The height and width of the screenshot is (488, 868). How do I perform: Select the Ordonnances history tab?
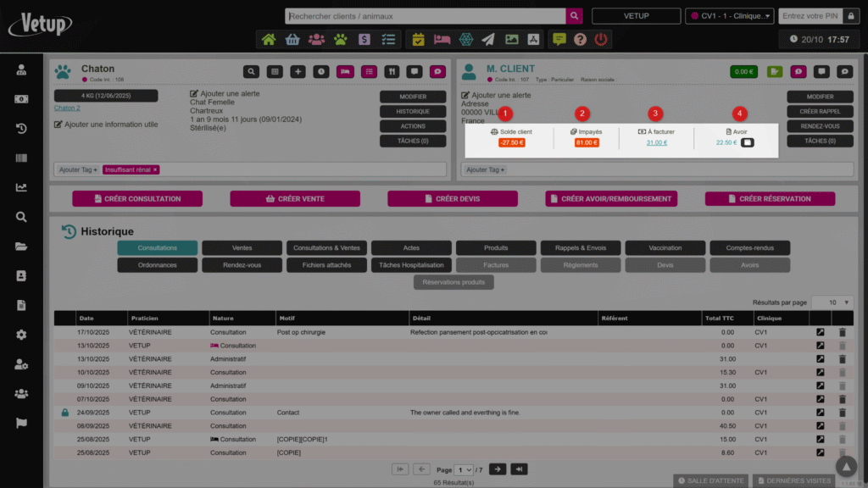[157, 265]
